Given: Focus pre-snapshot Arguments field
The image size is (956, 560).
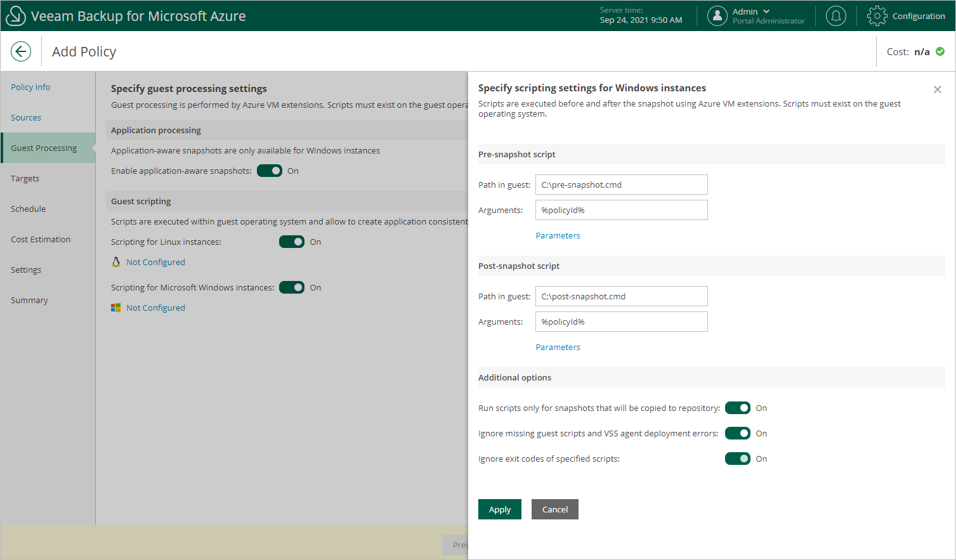Looking at the screenshot, I should point(622,210).
